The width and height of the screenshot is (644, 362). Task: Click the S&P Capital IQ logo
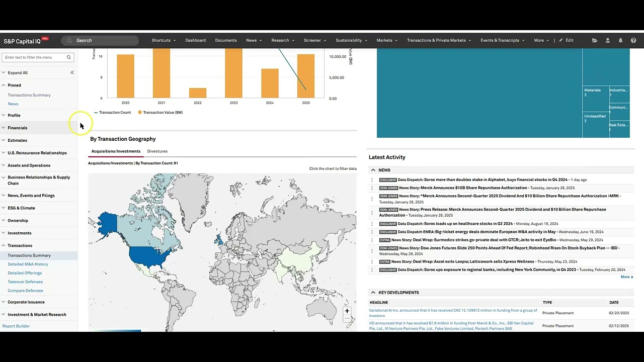pyautogui.click(x=26, y=41)
